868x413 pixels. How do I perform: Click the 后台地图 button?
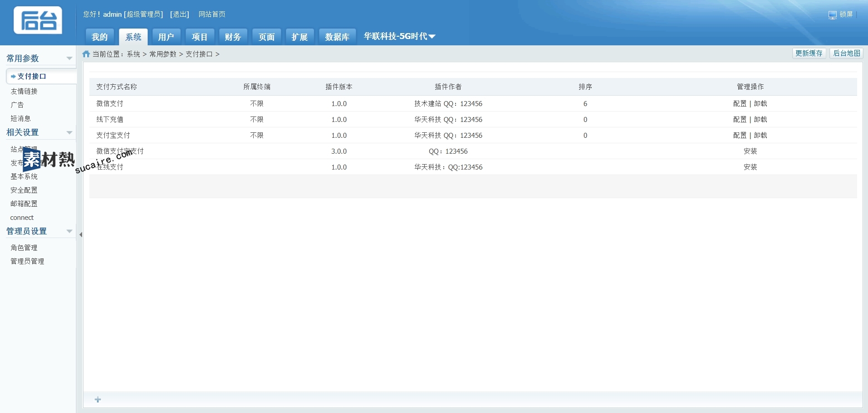846,53
